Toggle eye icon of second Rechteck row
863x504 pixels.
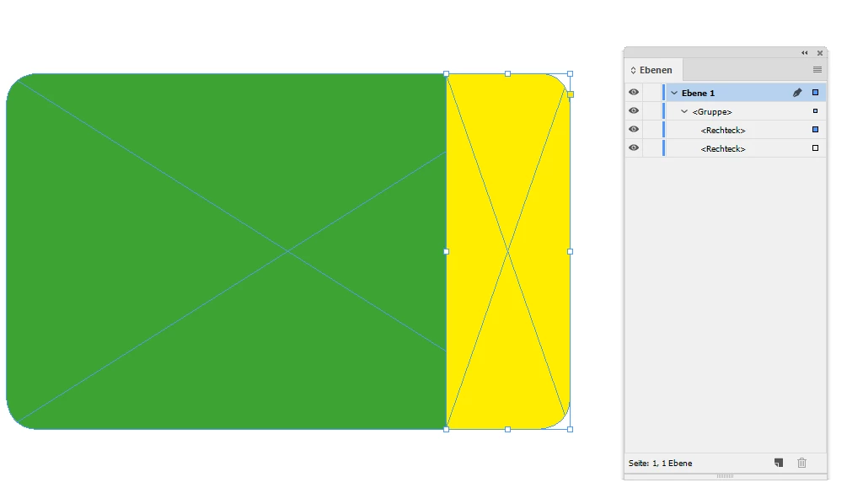pyautogui.click(x=634, y=148)
